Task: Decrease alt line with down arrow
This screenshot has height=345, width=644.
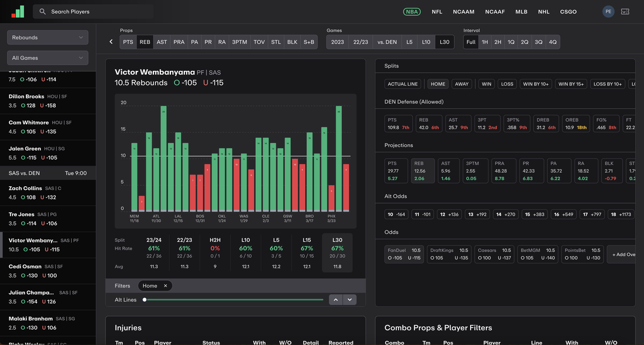Action: 350,300
